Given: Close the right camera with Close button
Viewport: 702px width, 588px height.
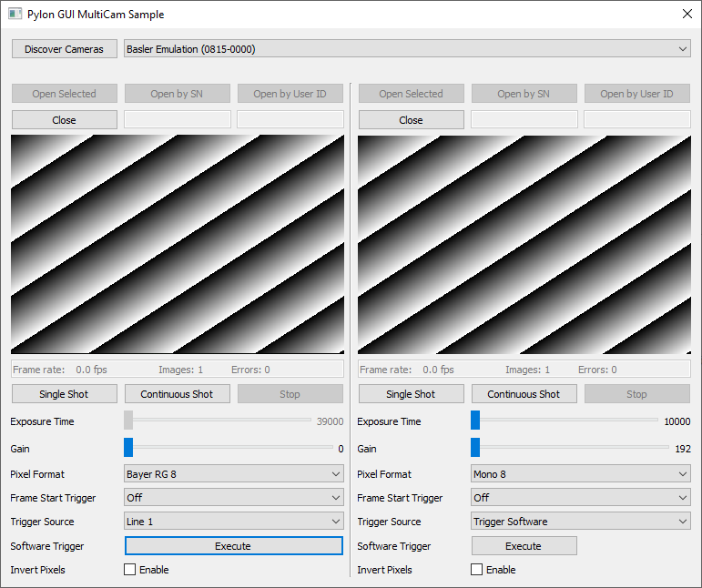Looking at the screenshot, I should point(411,120).
